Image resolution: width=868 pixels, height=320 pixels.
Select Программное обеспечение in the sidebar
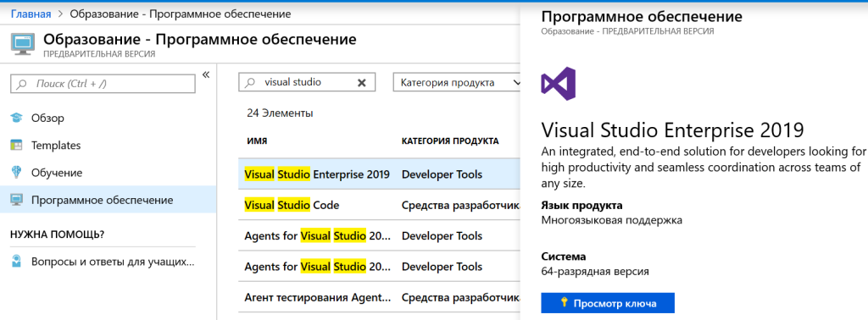coord(108,200)
